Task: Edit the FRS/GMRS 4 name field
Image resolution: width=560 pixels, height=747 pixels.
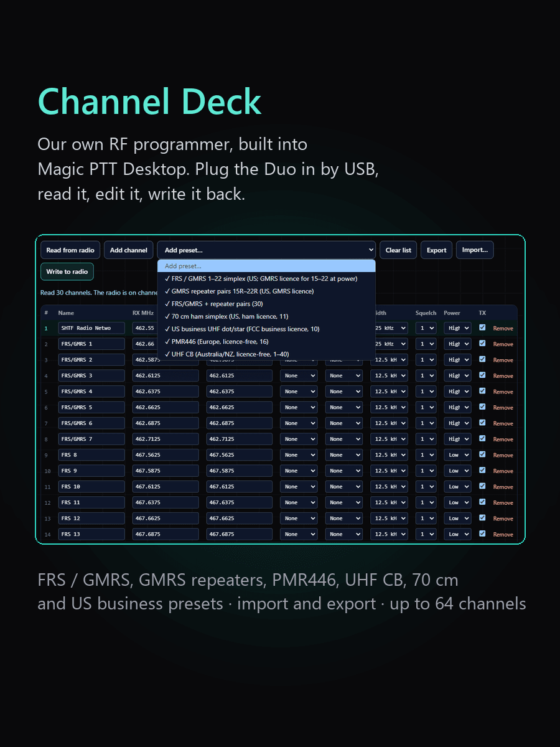Action: 91,392
